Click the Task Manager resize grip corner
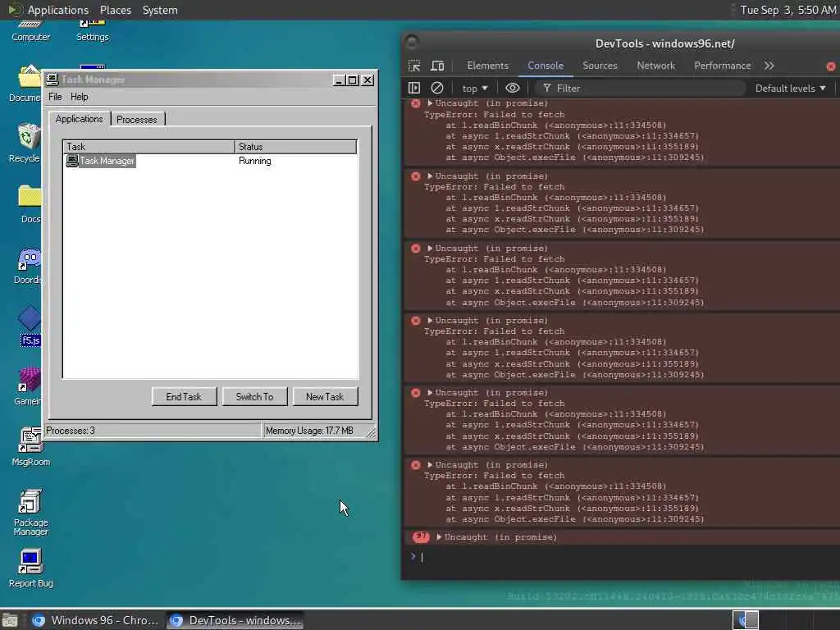Screen dimensions: 840x630 click(371, 433)
